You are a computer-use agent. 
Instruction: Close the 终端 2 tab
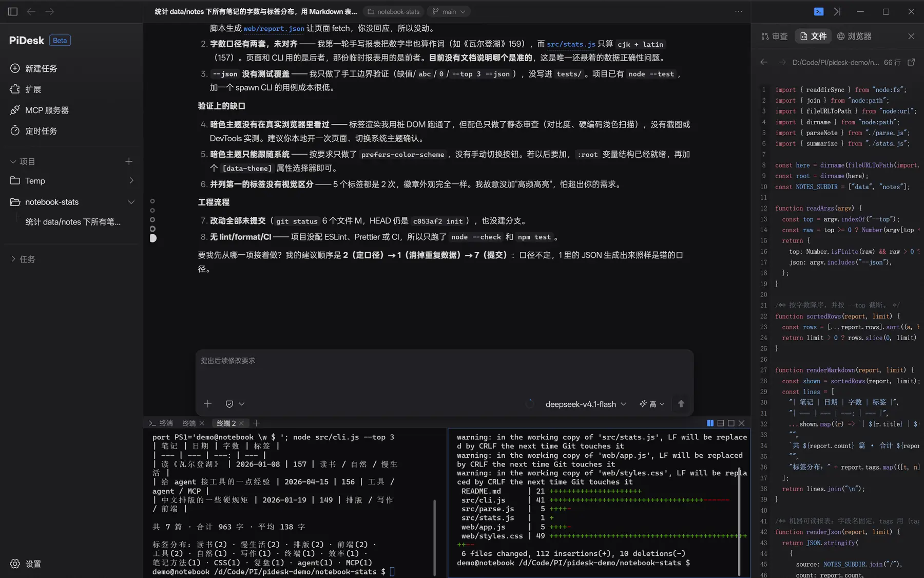(x=241, y=423)
